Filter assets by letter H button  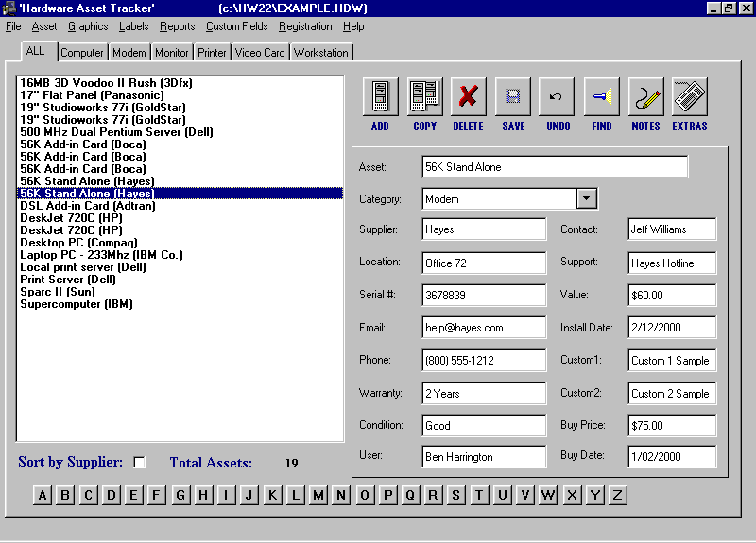tap(203, 495)
